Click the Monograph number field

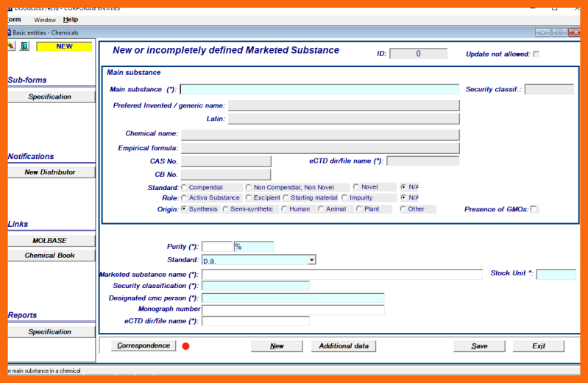click(293, 310)
